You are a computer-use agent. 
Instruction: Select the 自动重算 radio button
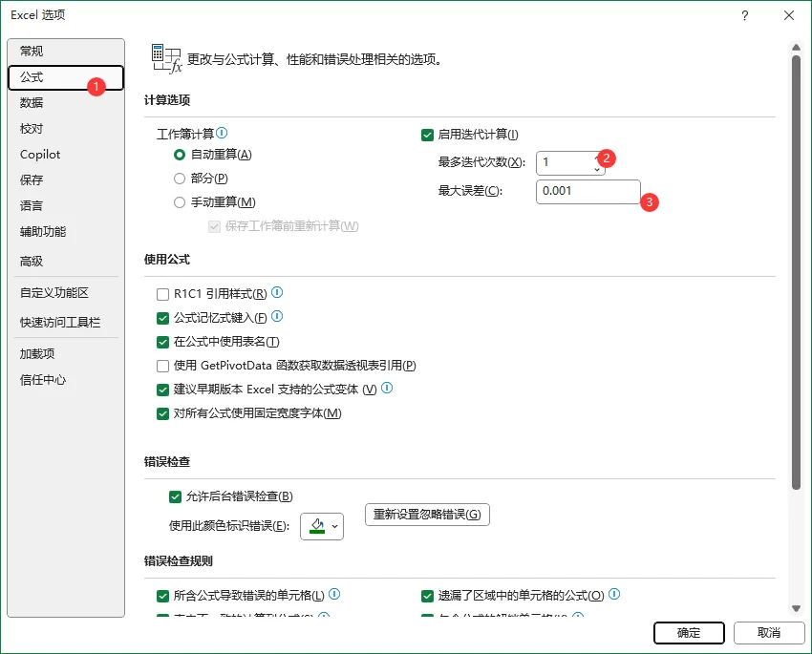[180, 155]
